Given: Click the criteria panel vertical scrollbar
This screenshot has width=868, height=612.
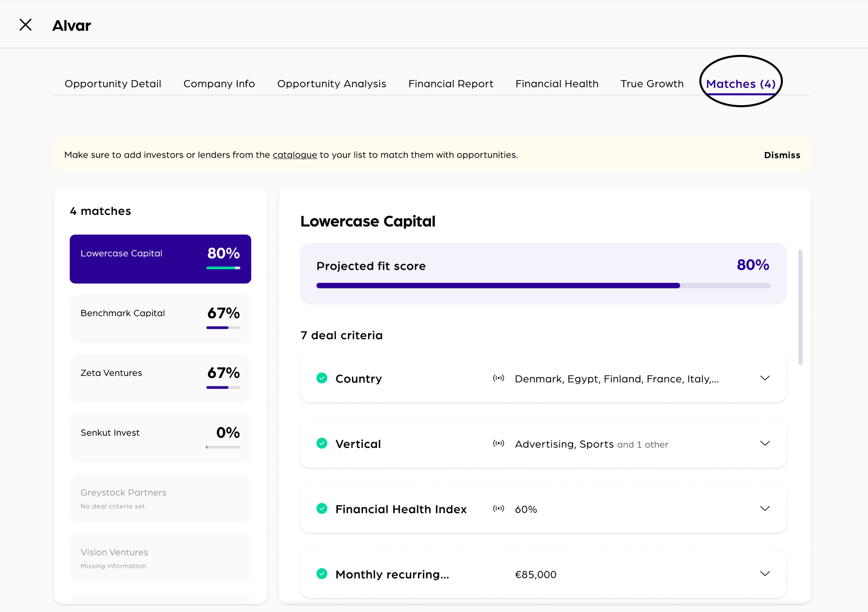Looking at the screenshot, I should (800, 307).
